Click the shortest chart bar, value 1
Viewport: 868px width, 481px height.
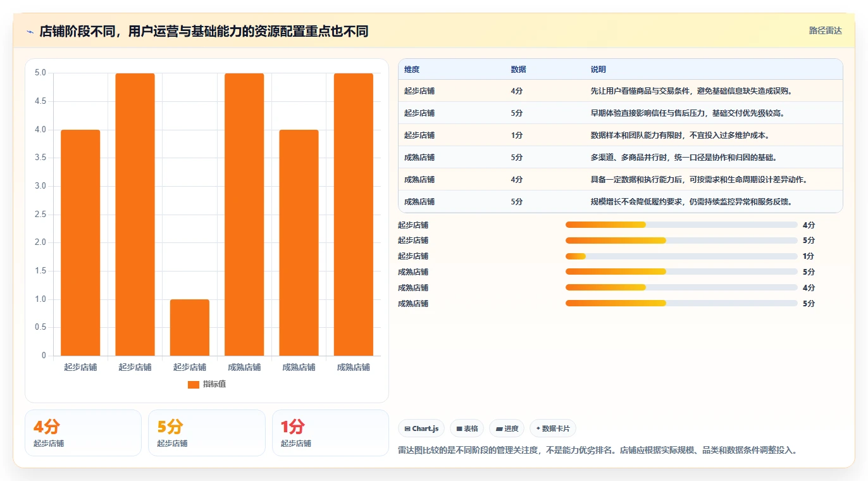190,327
